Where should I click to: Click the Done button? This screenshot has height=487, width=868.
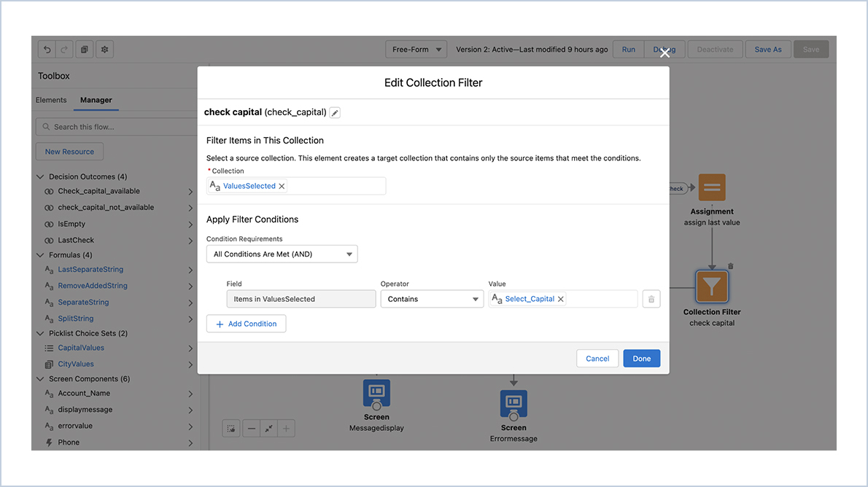pos(641,359)
